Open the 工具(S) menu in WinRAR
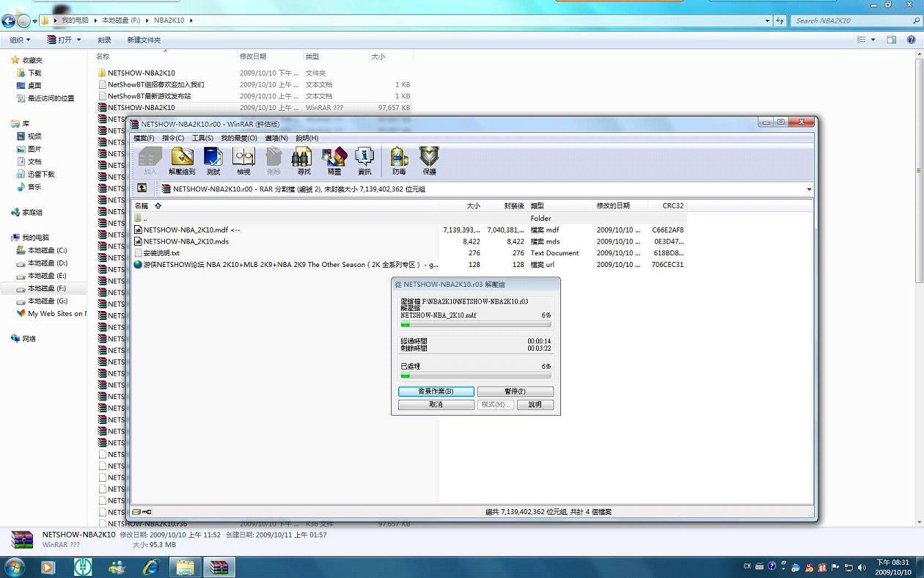The image size is (924, 578). click(202, 138)
